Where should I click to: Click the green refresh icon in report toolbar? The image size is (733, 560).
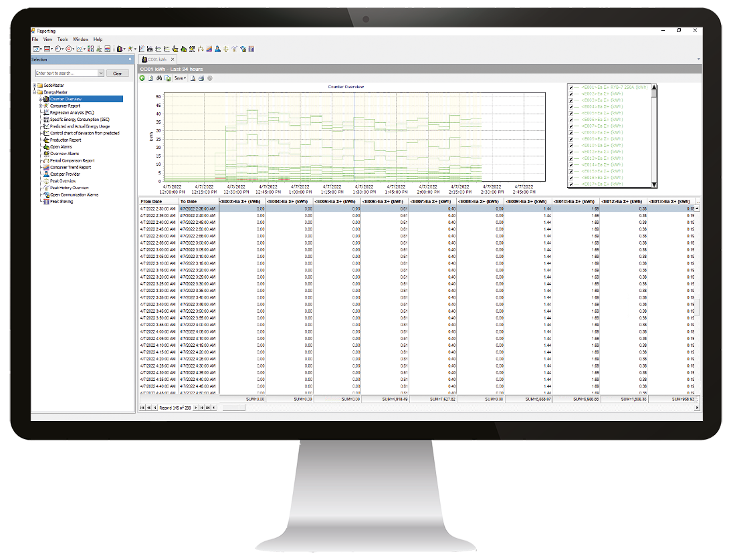pos(142,78)
